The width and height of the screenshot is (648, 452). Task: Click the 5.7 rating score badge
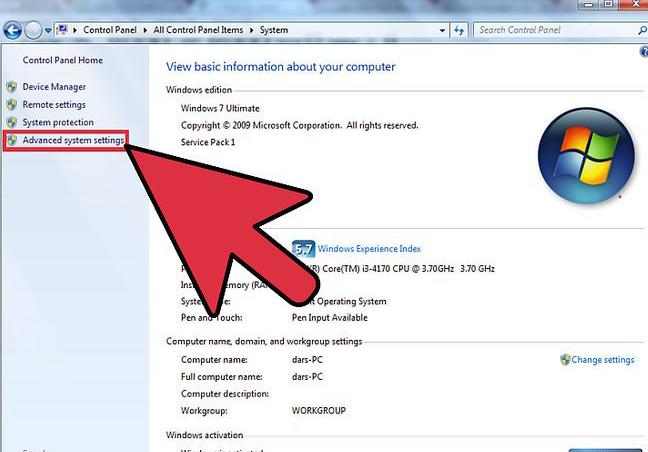303,249
